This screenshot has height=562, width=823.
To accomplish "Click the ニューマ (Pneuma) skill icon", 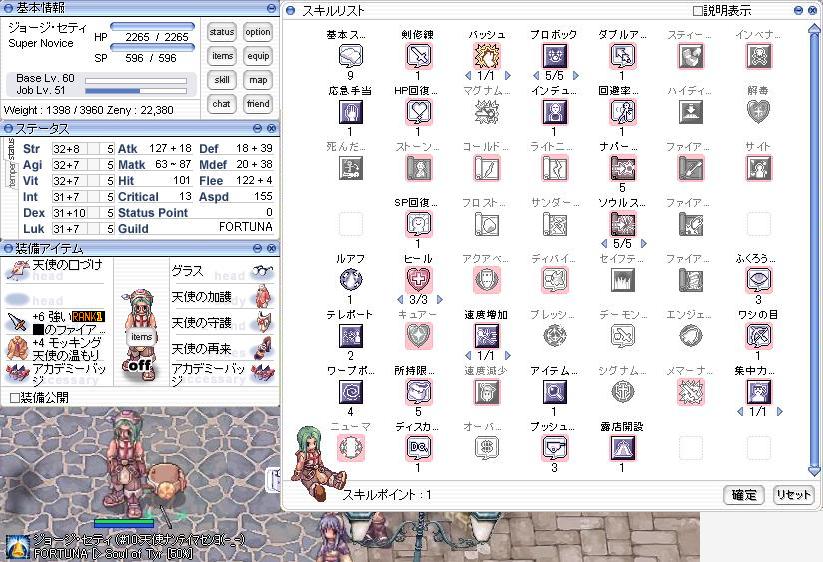I will [351, 448].
